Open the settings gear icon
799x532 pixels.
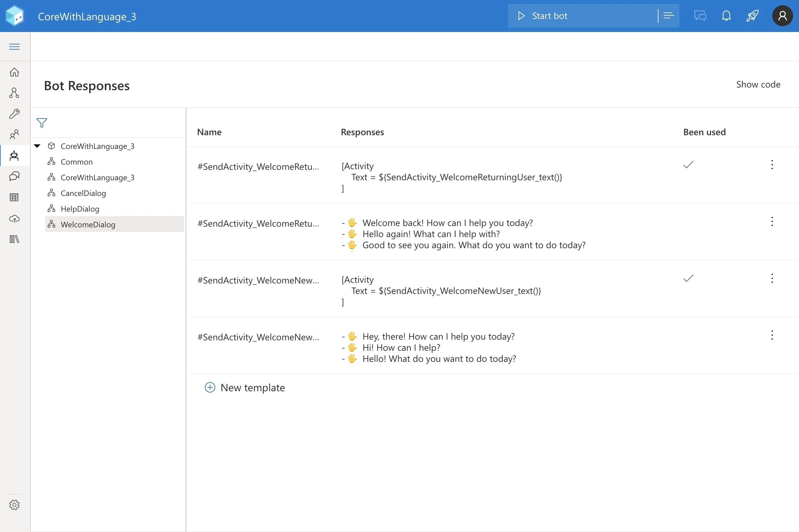click(14, 505)
